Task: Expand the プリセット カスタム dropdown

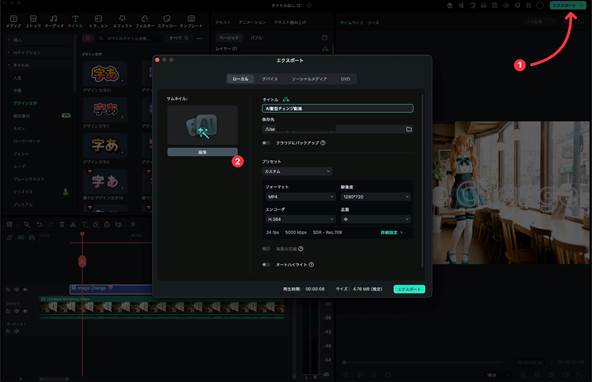Action: pyautogui.click(x=297, y=171)
